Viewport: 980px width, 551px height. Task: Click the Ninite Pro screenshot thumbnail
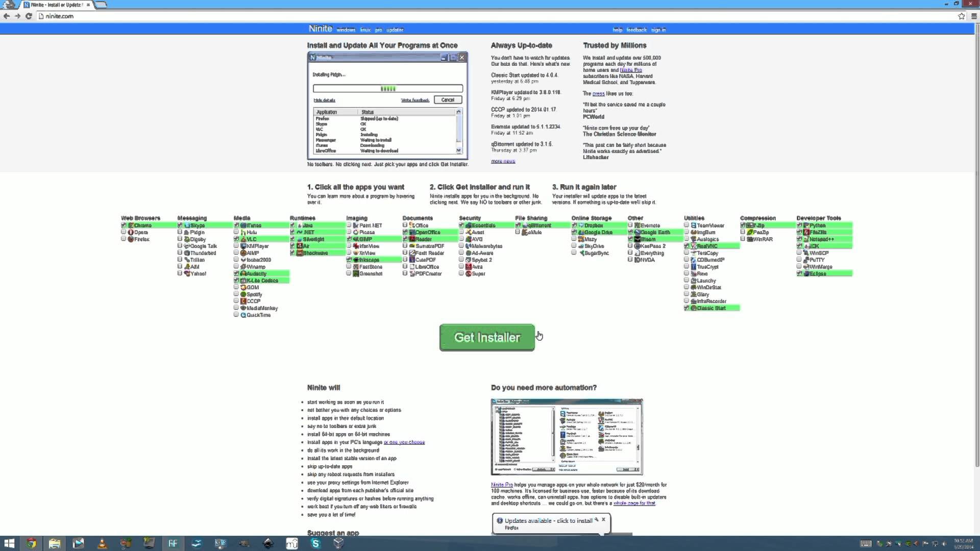pos(567,437)
